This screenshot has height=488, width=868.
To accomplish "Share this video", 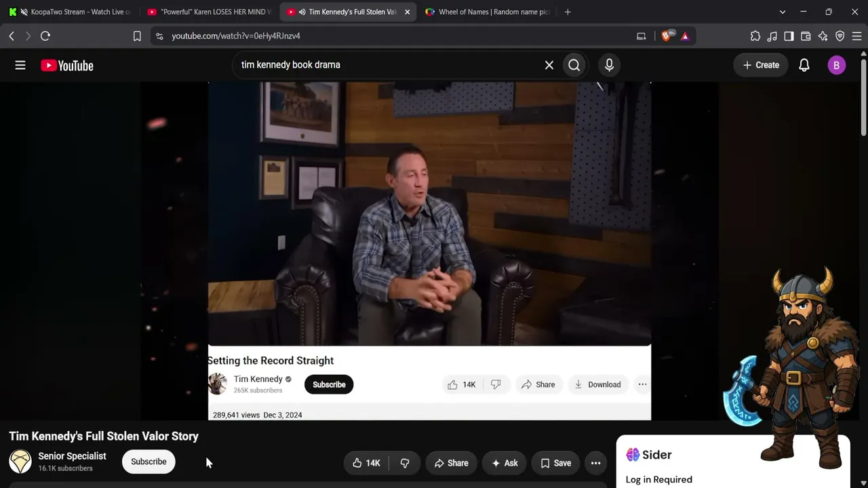I will pyautogui.click(x=451, y=463).
